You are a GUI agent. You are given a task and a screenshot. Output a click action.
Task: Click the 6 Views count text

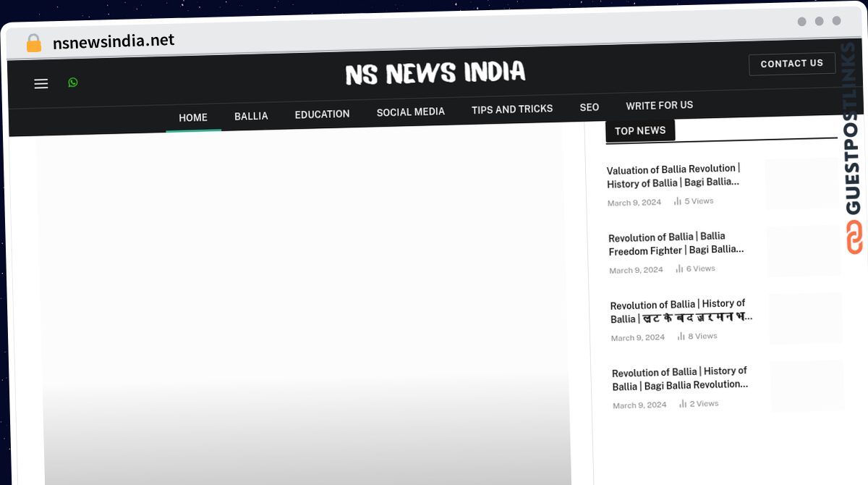tap(701, 269)
